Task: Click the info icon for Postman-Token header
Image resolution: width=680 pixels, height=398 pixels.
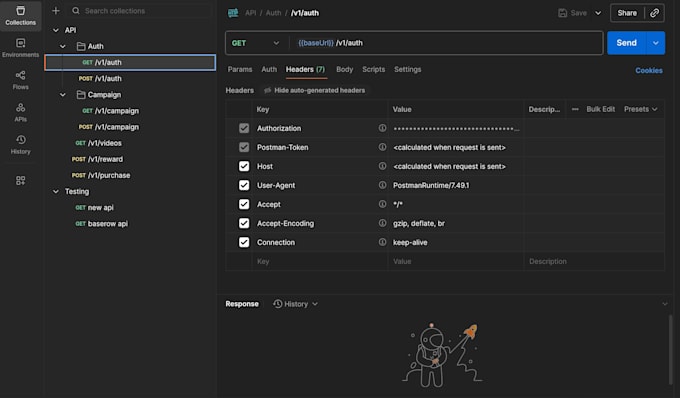Action: tap(382, 147)
